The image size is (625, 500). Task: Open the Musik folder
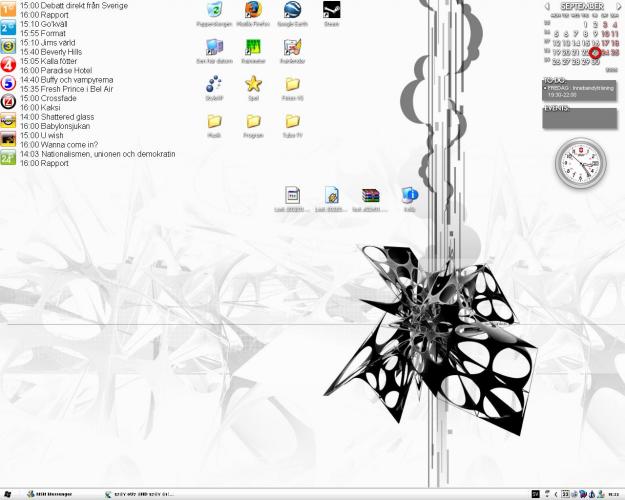(x=213, y=122)
